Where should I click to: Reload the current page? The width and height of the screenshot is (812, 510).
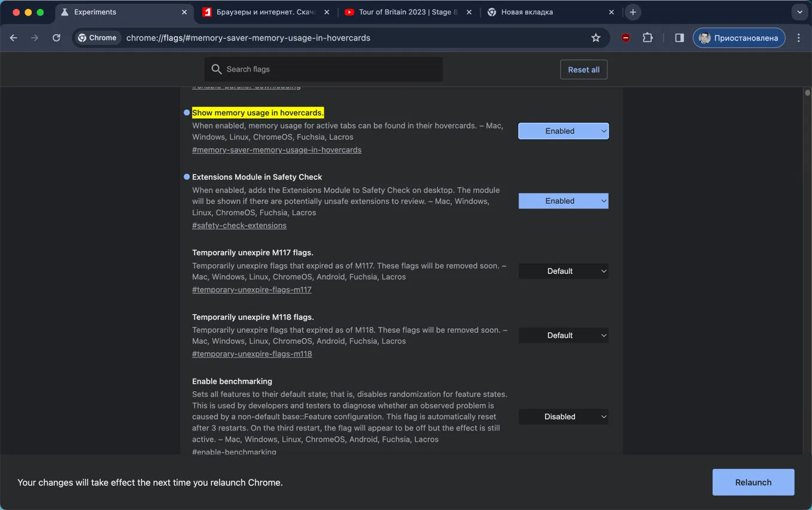coord(56,38)
